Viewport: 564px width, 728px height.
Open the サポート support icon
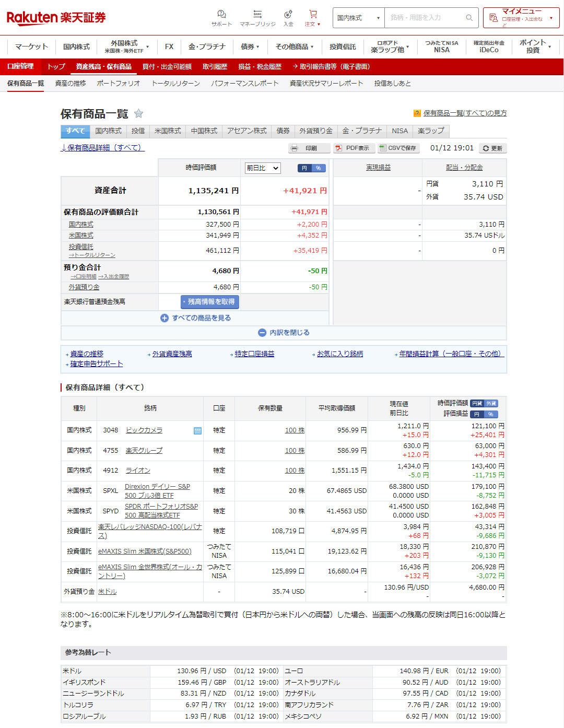point(221,15)
